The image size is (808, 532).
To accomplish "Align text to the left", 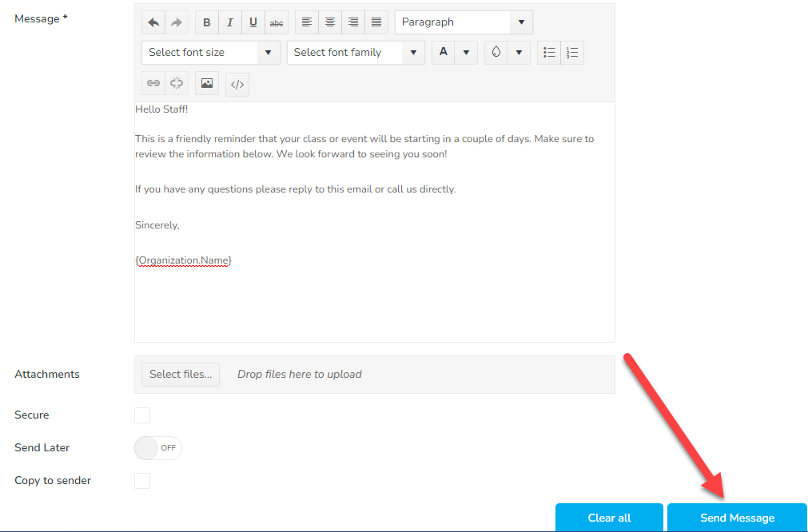I will (307, 22).
